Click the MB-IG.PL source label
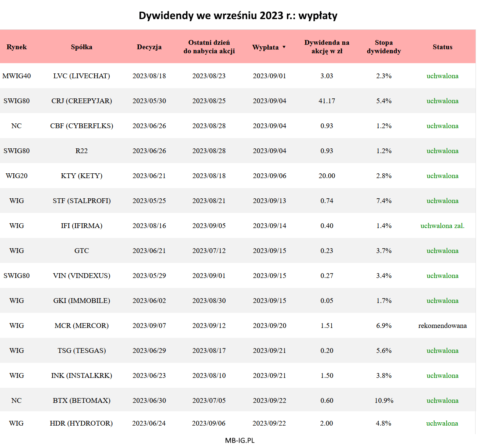This screenshot has width=477, height=448. (x=240, y=441)
